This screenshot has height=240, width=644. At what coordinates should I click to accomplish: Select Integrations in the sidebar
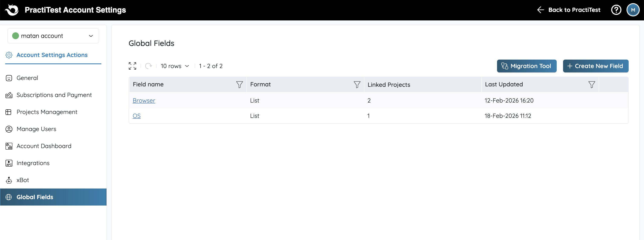coord(33,163)
